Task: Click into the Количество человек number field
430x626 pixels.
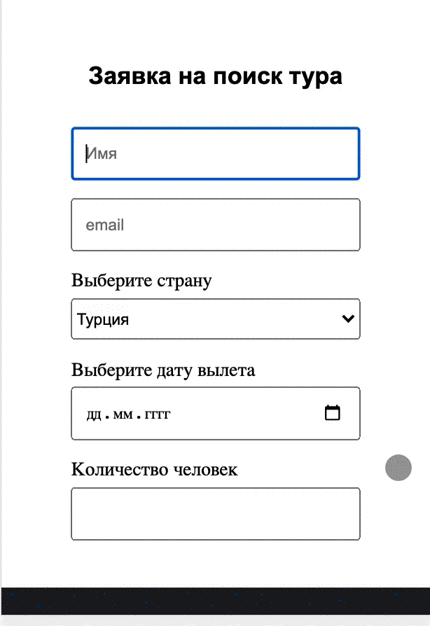Action: (x=216, y=513)
